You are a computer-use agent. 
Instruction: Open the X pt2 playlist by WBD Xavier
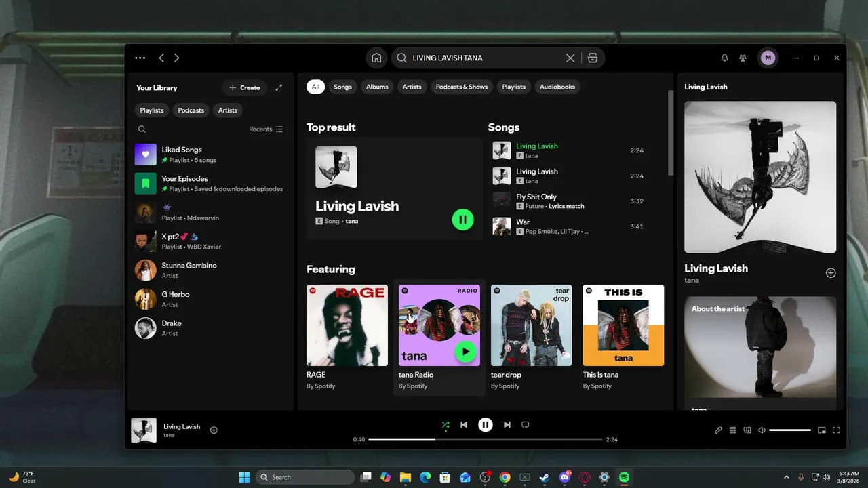coord(210,241)
